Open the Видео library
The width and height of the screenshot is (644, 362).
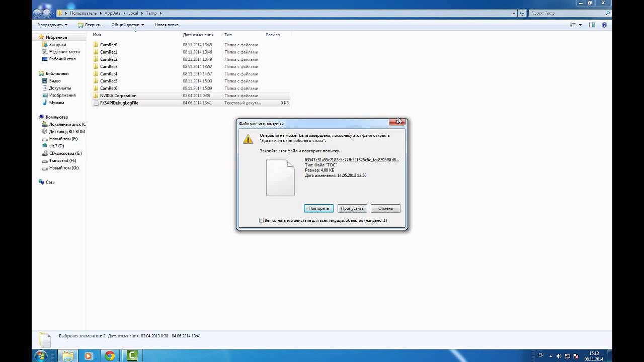pyautogui.click(x=55, y=81)
